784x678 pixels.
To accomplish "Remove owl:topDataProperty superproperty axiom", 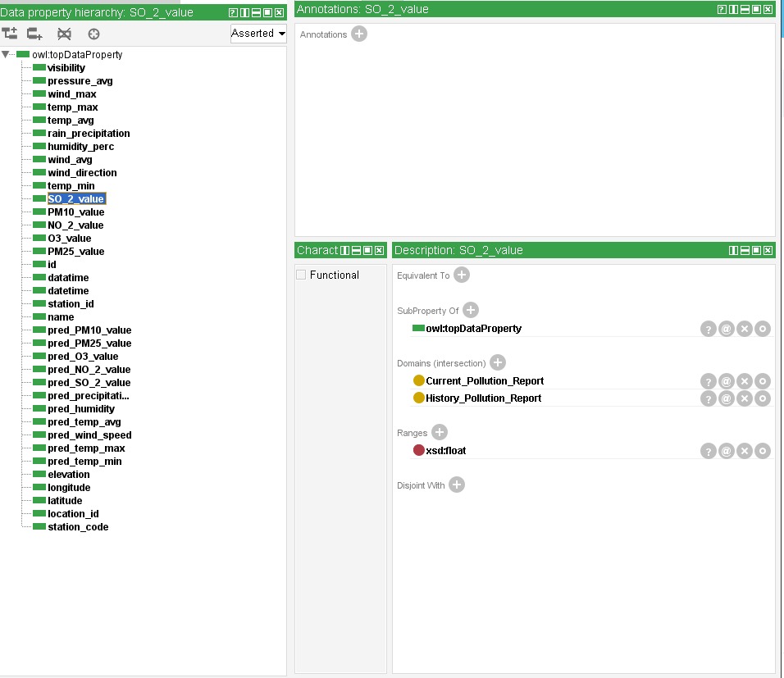I will tap(744, 329).
